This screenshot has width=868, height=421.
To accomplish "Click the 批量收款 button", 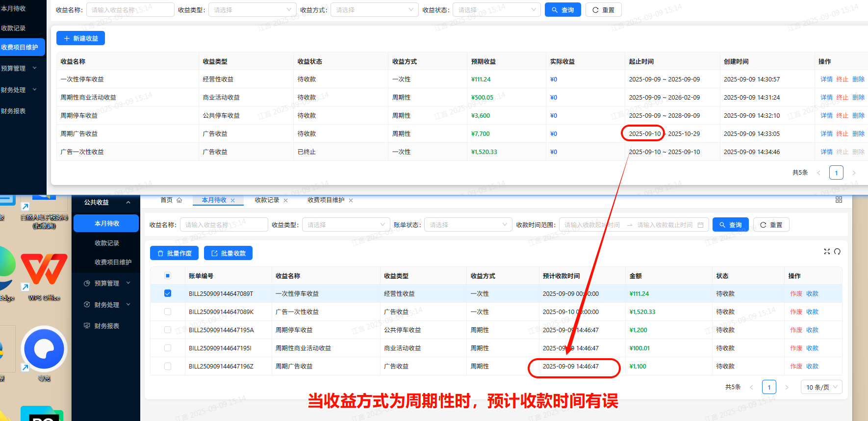I will [228, 253].
